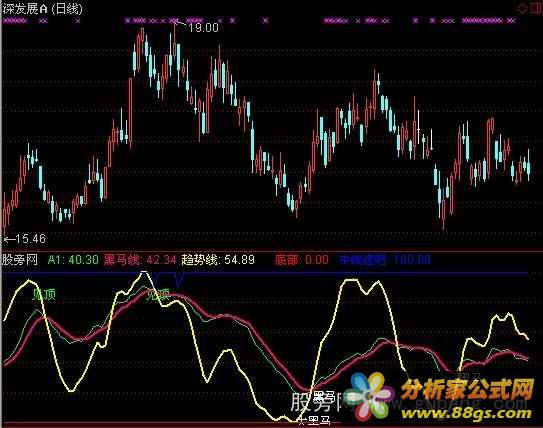Select the 趋势线: 54.89 indicator value
The width and height of the screenshot is (543, 428).
[218, 259]
